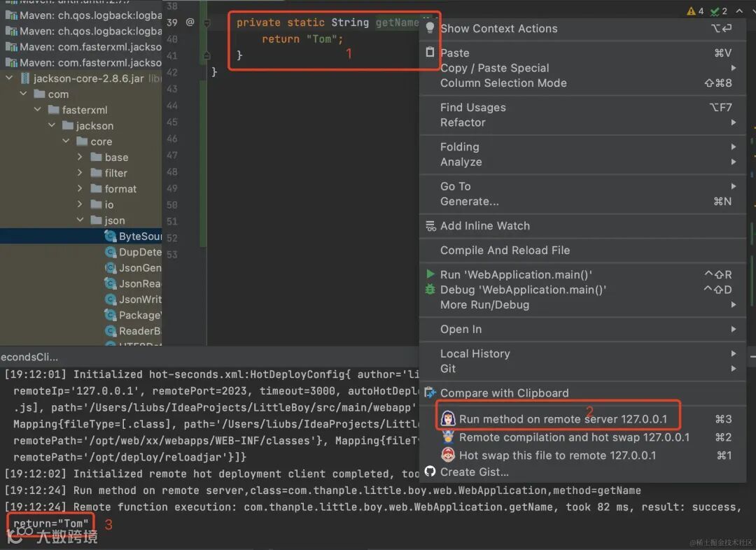Open the Copy / Paste Special submenu
This screenshot has width=756, height=550.
[583, 68]
